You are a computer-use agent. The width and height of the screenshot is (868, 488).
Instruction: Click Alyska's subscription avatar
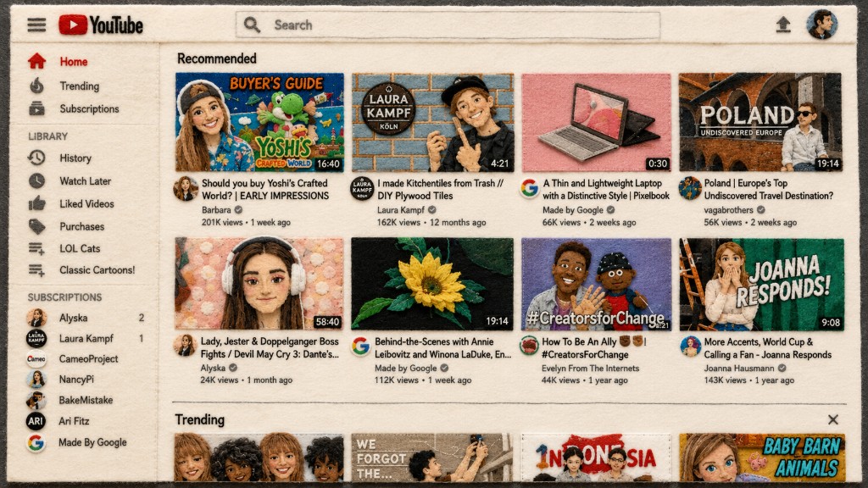point(36,319)
